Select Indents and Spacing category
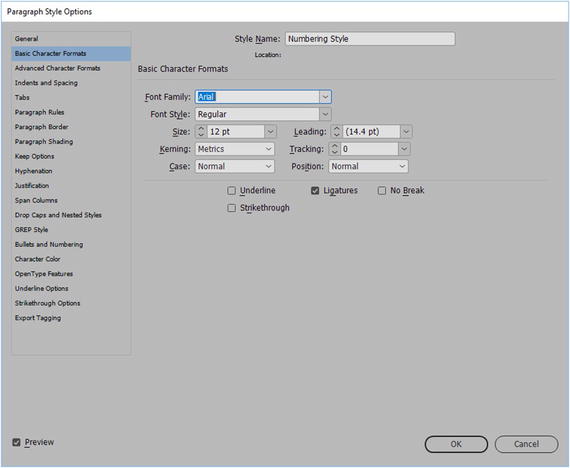Screen dimensions: 570x468 (46, 83)
